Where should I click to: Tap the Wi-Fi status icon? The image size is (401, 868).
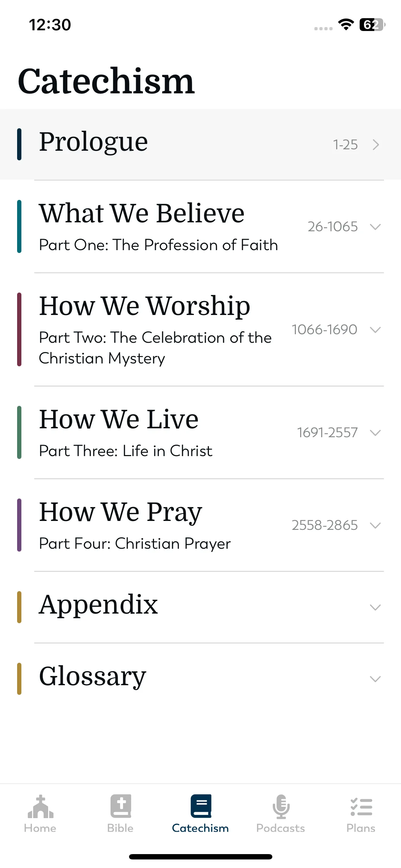click(x=346, y=24)
